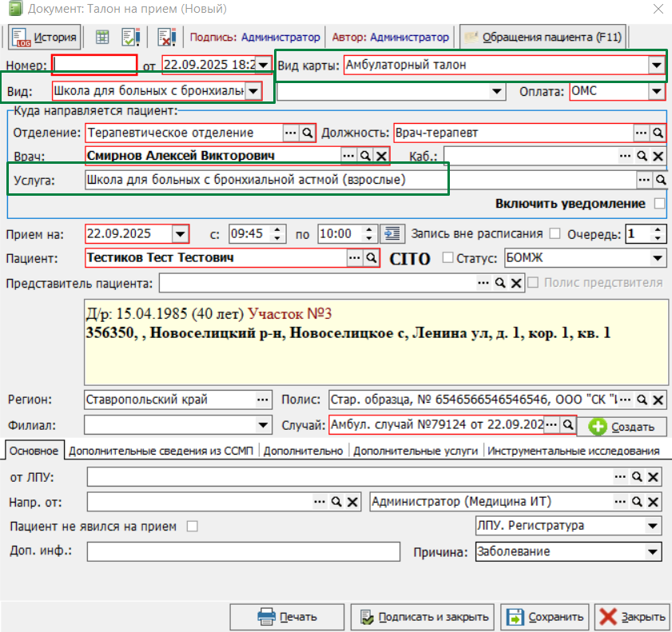Click the Создать button
The height and width of the screenshot is (632, 672).
click(622, 427)
